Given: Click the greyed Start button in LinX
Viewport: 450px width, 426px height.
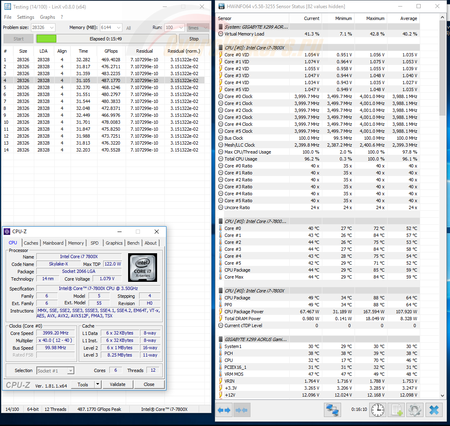Looking at the screenshot, I should pos(19,39).
